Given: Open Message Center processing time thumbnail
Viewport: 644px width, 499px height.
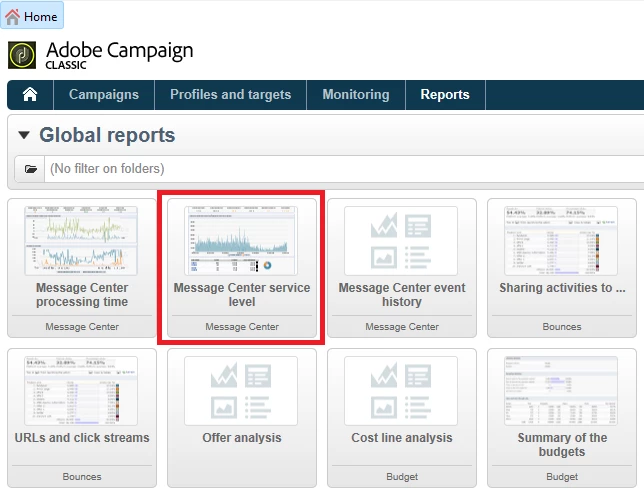Looking at the screenshot, I should [81, 241].
